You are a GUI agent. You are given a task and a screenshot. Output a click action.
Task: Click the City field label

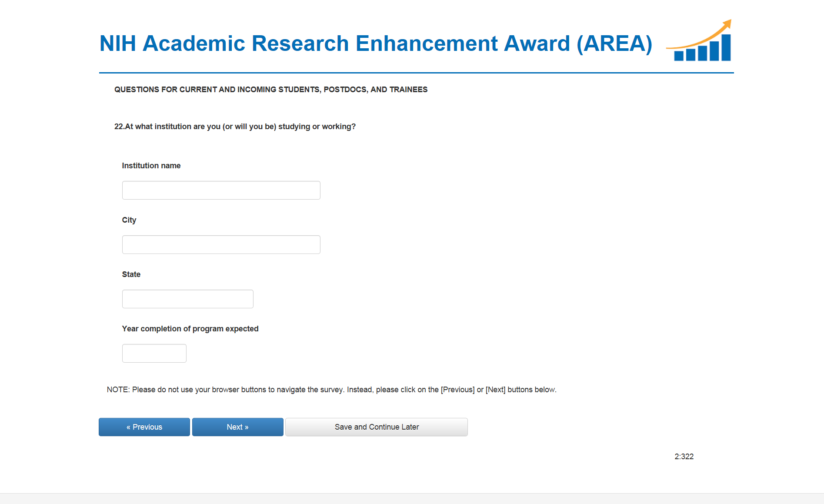[x=129, y=220]
